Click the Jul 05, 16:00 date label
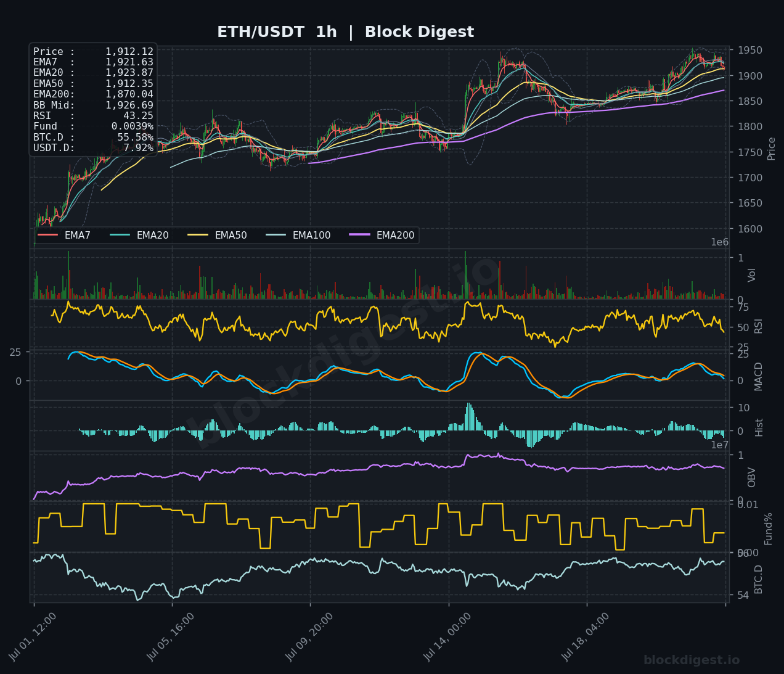 [171, 637]
